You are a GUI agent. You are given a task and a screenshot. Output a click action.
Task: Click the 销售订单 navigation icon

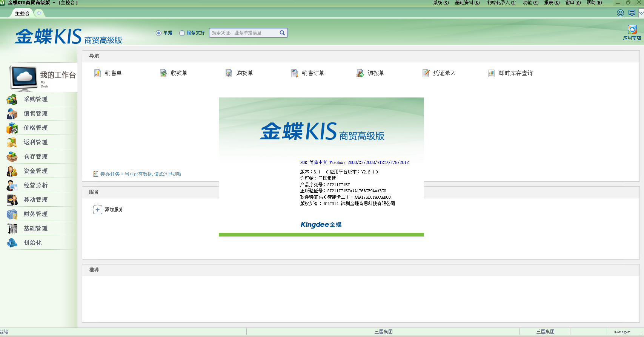pyautogui.click(x=294, y=73)
